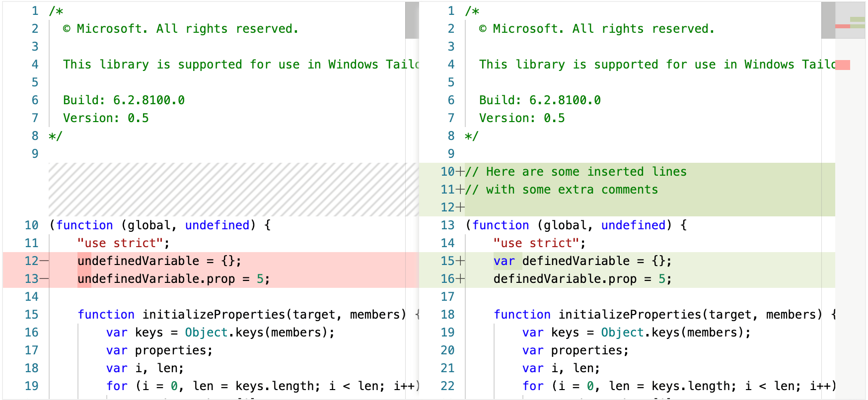Click the original pane's vertical scrollbar thumb
Screen dimensions: 868x400
[412, 20]
